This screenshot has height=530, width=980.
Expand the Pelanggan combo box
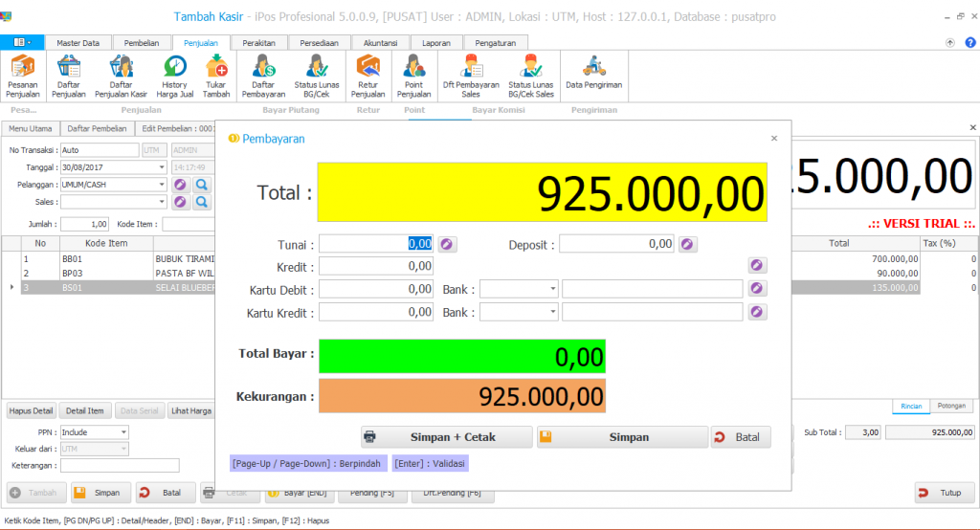tap(161, 185)
